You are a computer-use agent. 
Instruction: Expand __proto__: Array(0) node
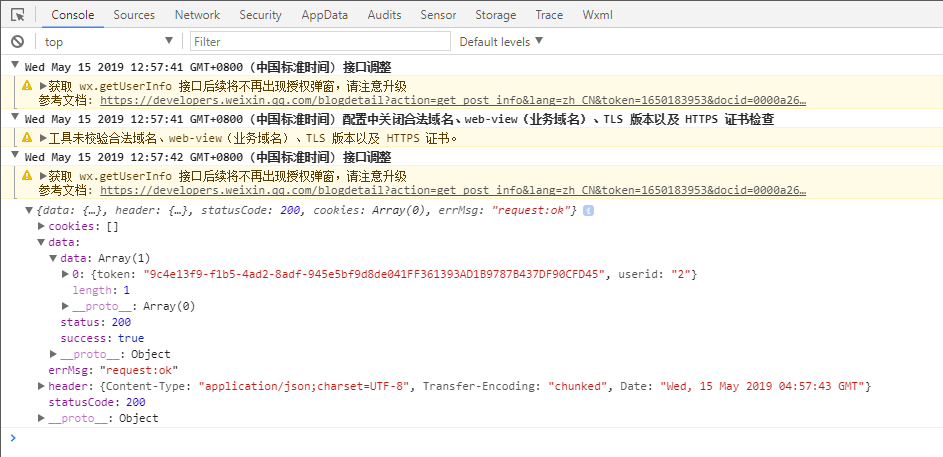(x=65, y=306)
